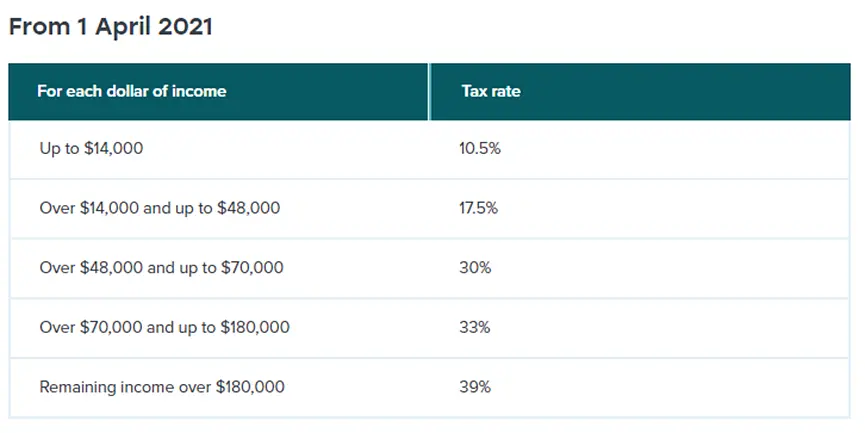The height and width of the screenshot is (433, 865).
Task: Click the divider between the header columns
Action: [x=429, y=91]
